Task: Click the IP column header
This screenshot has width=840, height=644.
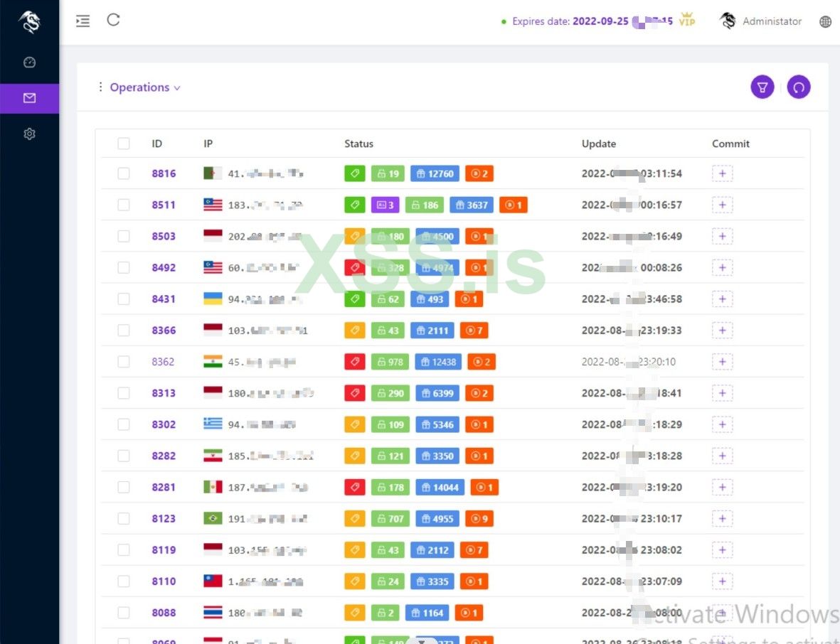Action: pos(208,144)
